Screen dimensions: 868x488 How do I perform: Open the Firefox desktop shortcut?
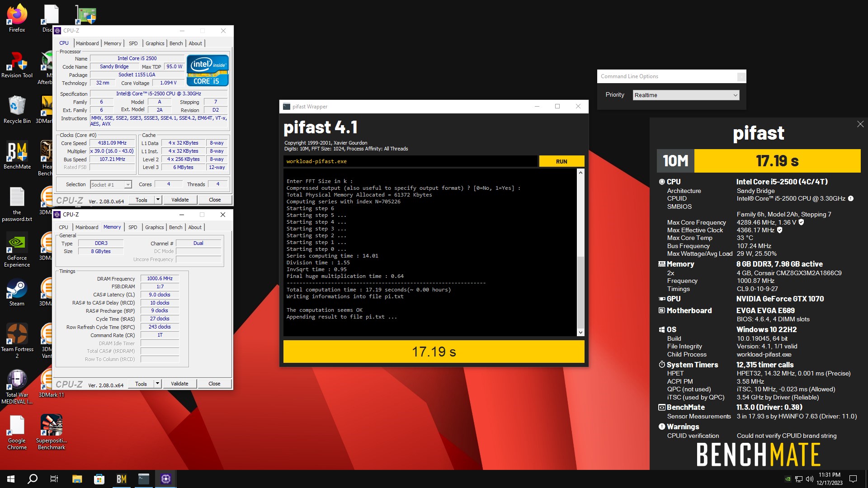[17, 18]
